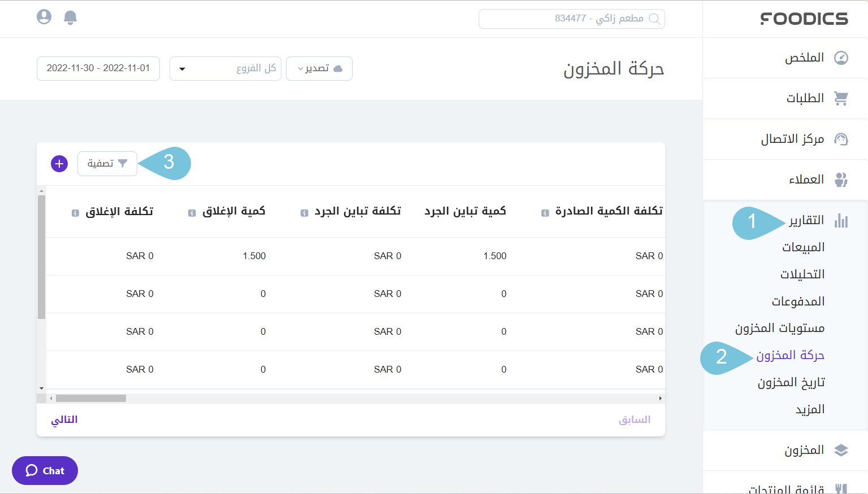Open the تصدير export dropdown

(x=319, y=68)
